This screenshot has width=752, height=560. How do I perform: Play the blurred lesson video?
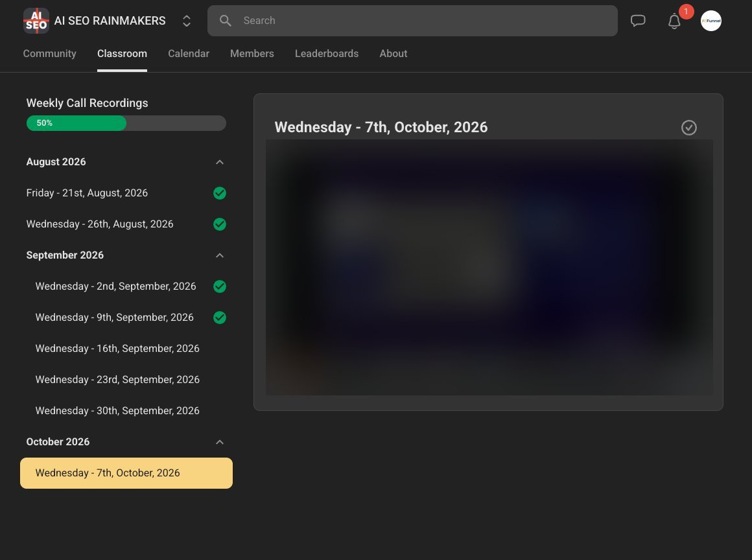tap(489, 268)
